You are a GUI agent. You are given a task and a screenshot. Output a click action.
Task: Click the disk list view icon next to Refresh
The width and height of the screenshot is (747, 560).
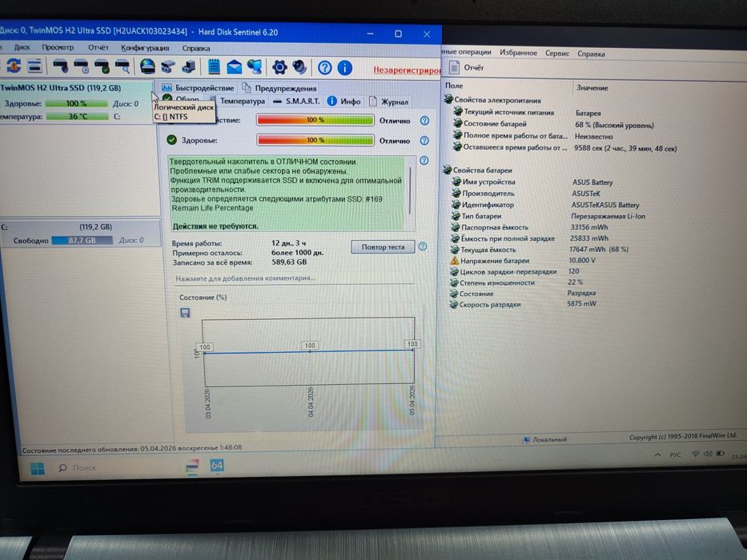point(34,66)
